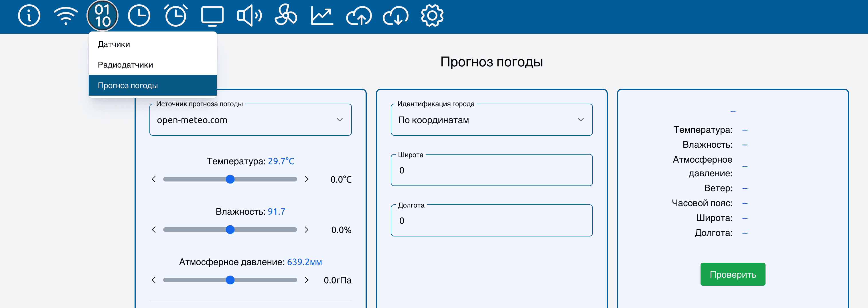This screenshot has height=308, width=868.
Task: Open the Wi-Fi settings icon
Action: [x=66, y=15]
